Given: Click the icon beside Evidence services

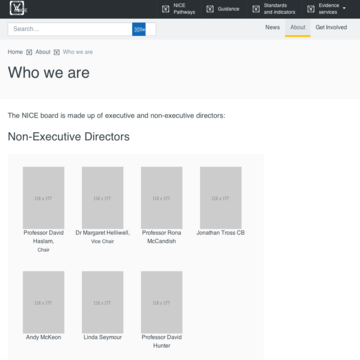Looking at the screenshot, I should (311, 9).
